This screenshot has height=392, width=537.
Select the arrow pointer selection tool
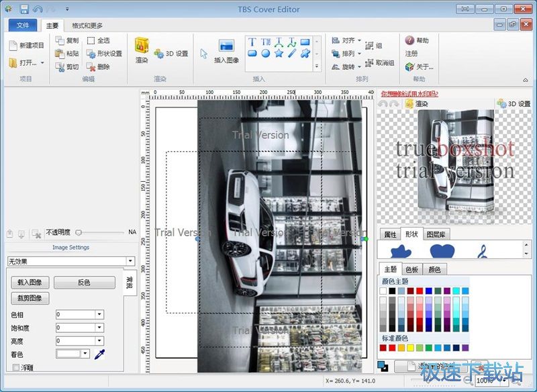(x=203, y=54)
